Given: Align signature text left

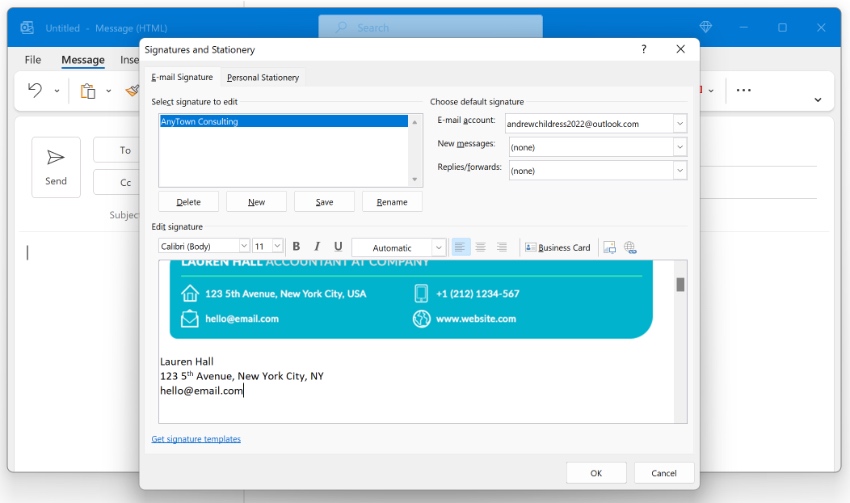Looking at the screenshot, I should point(460,247).
